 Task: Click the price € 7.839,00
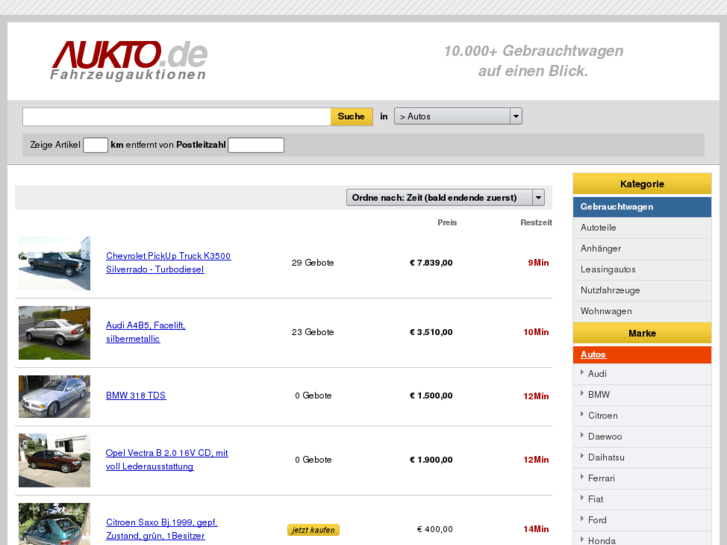click(431, 263)
